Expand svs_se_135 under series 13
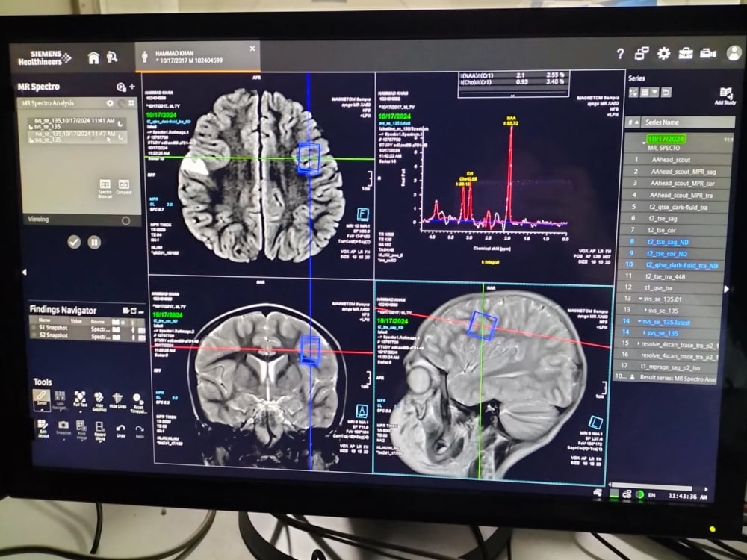 pyautogui.click(x=645, y=310)
